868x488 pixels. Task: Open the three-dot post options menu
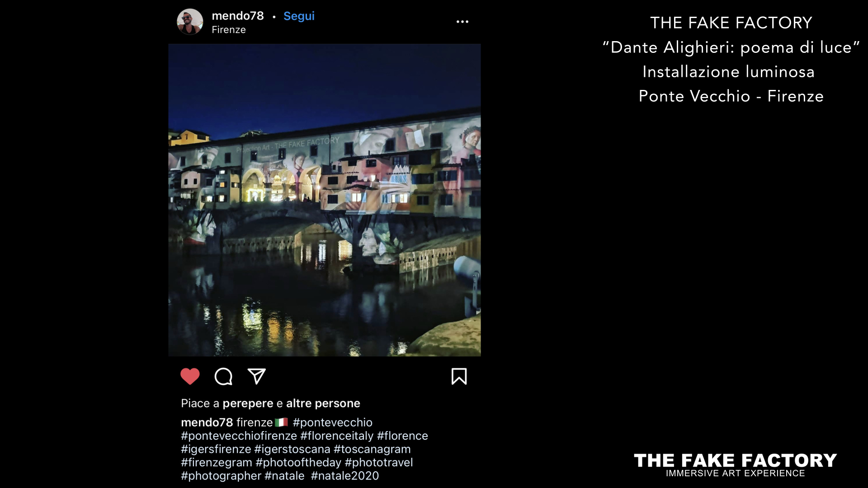pos(462,22)
